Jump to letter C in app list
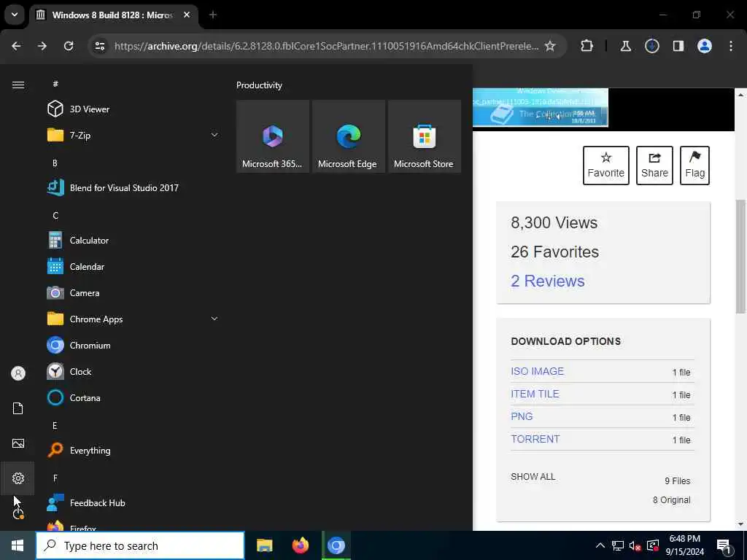The width and height of the screenshot is (747, 560). tap(55, 215)
